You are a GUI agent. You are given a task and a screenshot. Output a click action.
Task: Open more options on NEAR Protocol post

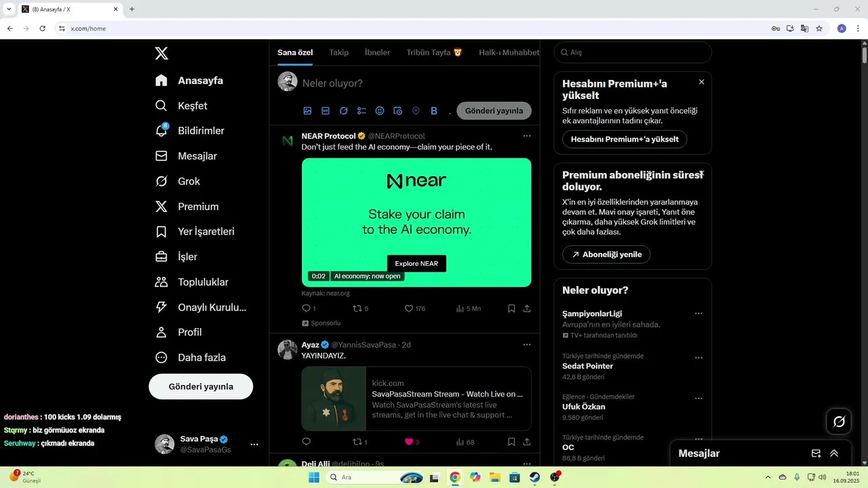pyautogui.click(x=527, y=136)
